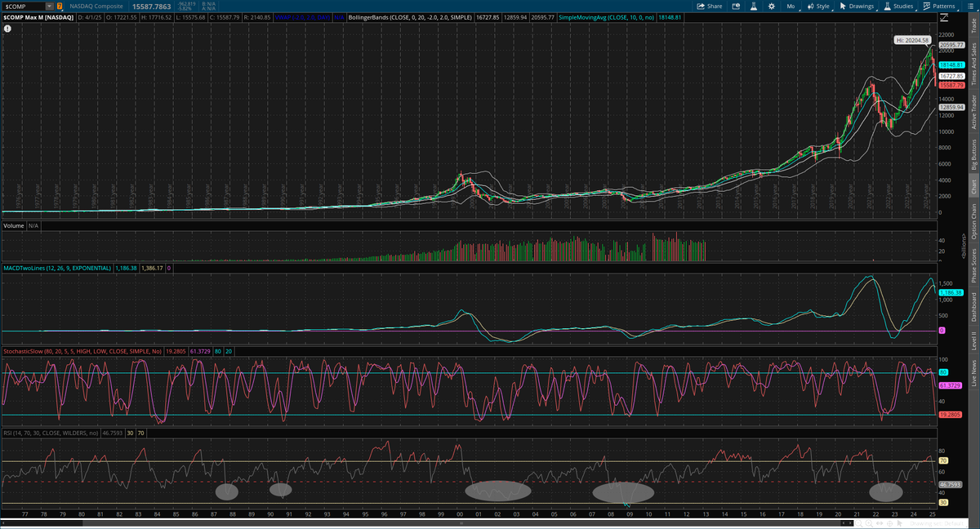This screenshot has width=980, height=529.
Task: Click the orange number 7 link badge
Action: click(60, 6)
